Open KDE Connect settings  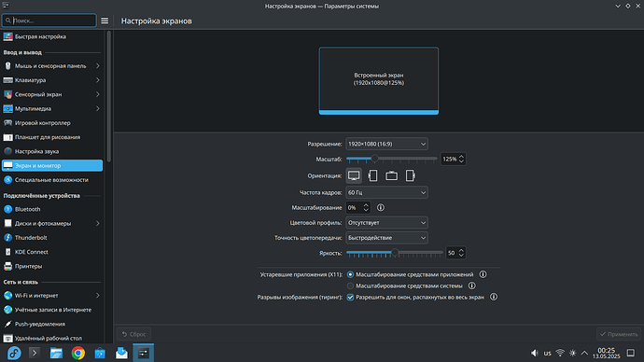(52, 252)
